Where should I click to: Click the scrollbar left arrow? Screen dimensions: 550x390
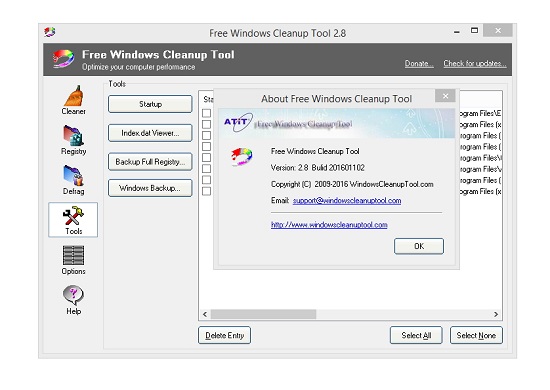205,314
